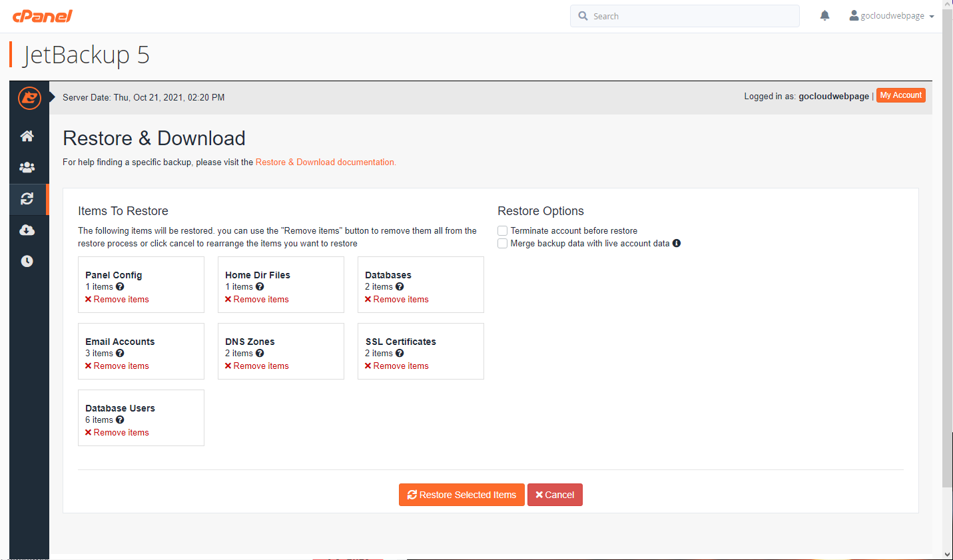Open the Accounts group sidebar icon
Screen dimensions: 953x560
[x=27, y=167]
